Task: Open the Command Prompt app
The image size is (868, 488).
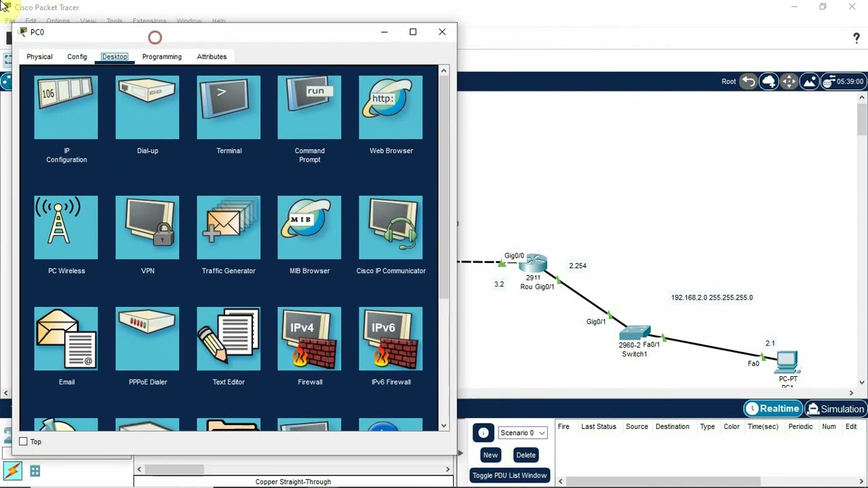Action: [309, 108]
